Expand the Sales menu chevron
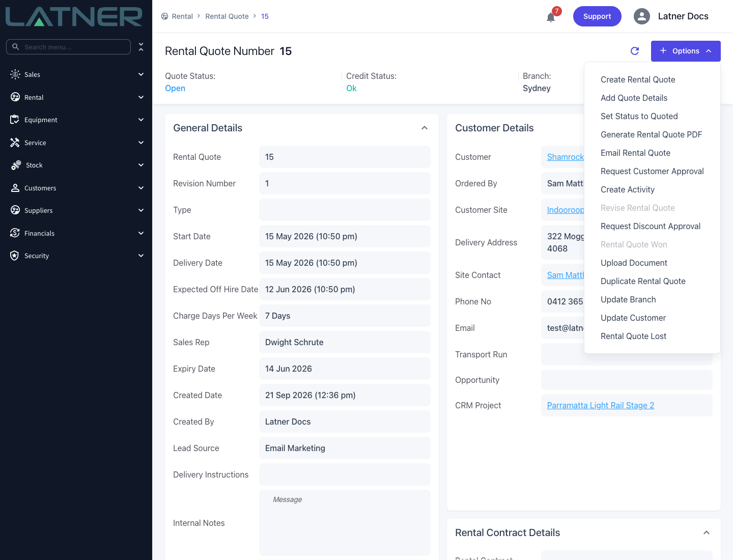 point(141,74)
